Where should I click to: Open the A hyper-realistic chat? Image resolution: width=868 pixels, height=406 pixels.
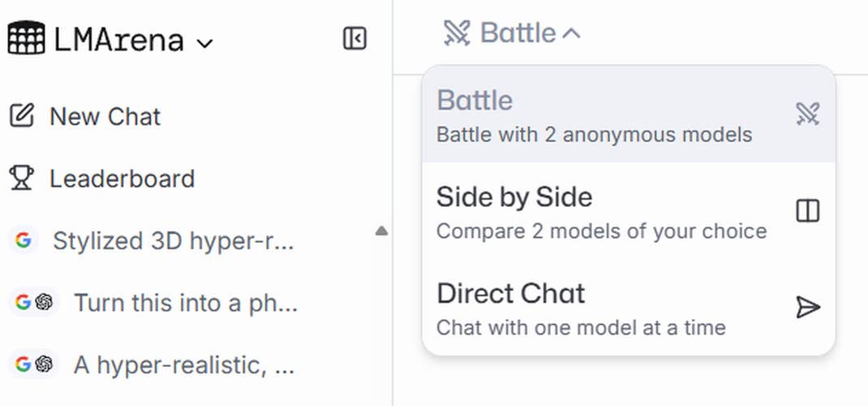point(183,365)
